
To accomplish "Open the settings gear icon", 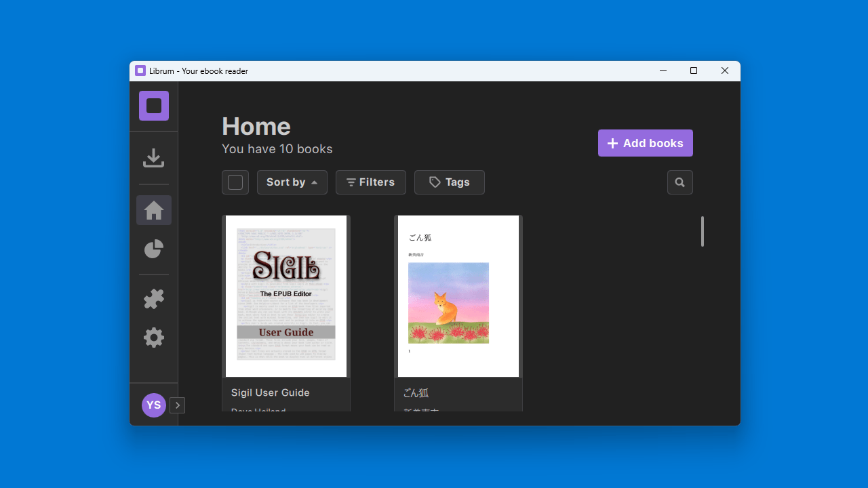I will [x=154, y=338].
